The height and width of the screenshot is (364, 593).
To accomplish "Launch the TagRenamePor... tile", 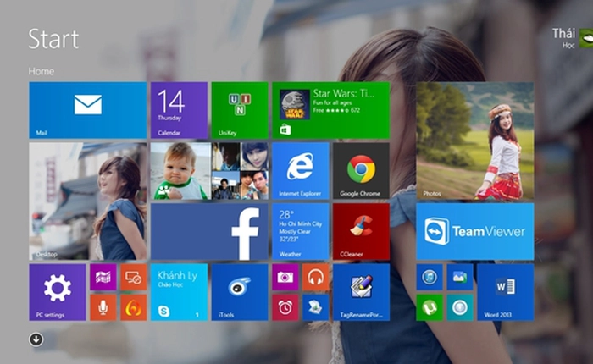I will pos(361,292).
